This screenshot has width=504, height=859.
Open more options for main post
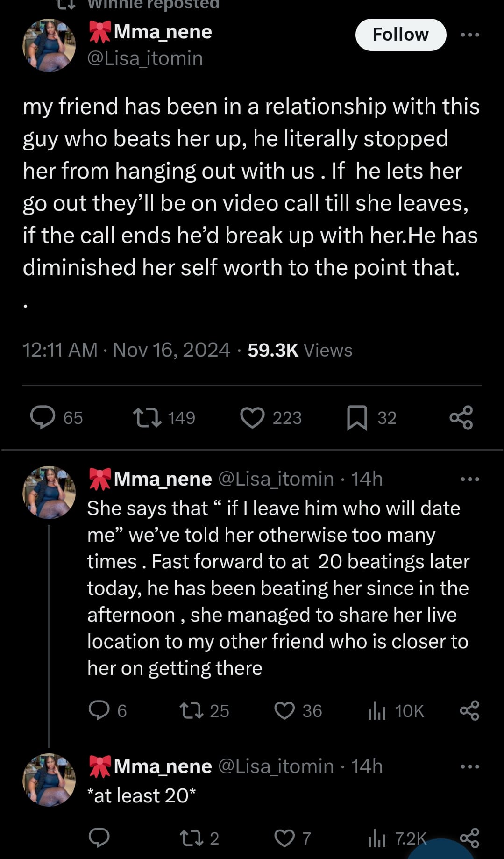pyautogui.click(x=469, y=35)
